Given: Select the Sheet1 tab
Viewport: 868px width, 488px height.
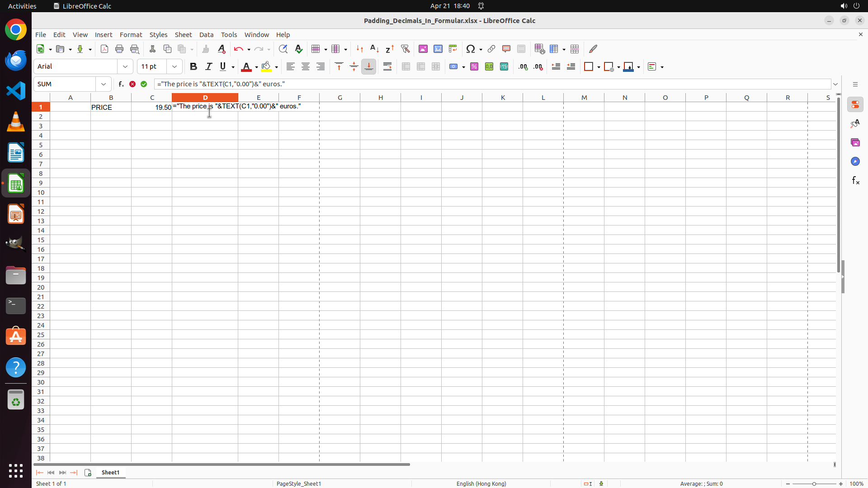Looking at the screenshot, I should pos(110,472).
